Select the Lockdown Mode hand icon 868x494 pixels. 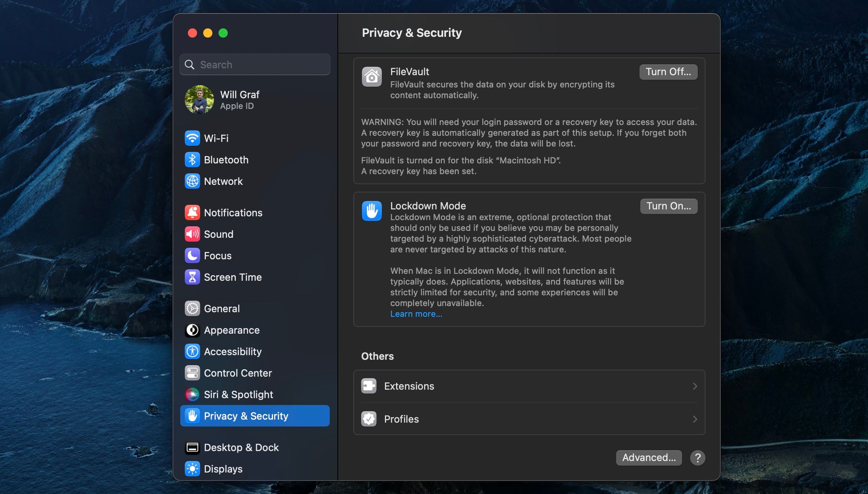click(371, 211)
